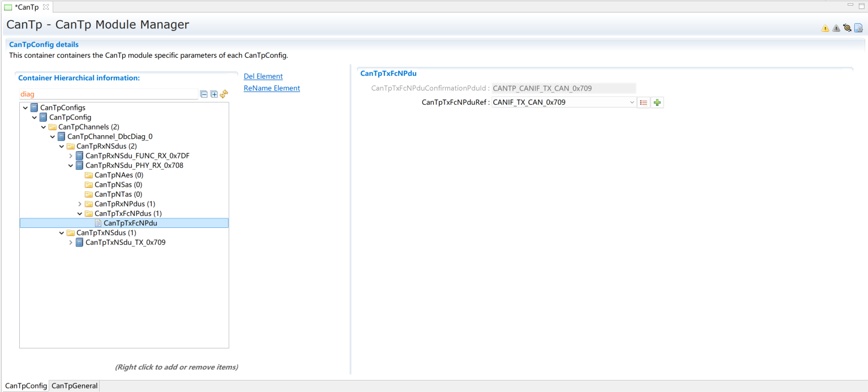Click the diag filter text field
The height and width of the screenshot is (392, 868).
click(x=108, y=94)
